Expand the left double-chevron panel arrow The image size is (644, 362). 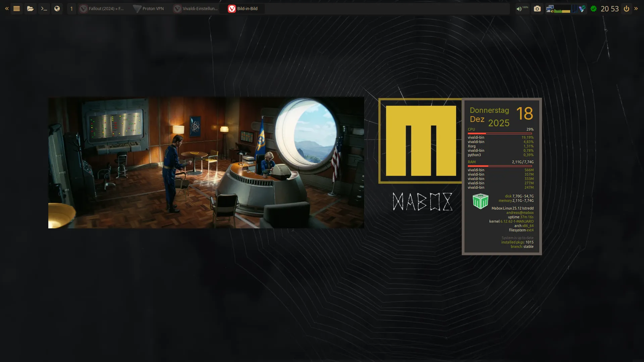tap(7, 9)
